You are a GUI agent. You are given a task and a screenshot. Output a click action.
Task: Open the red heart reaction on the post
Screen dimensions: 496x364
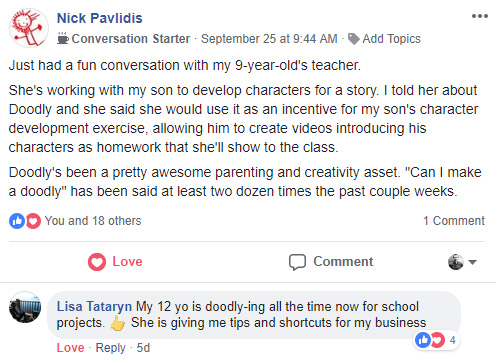coord(33,221)
